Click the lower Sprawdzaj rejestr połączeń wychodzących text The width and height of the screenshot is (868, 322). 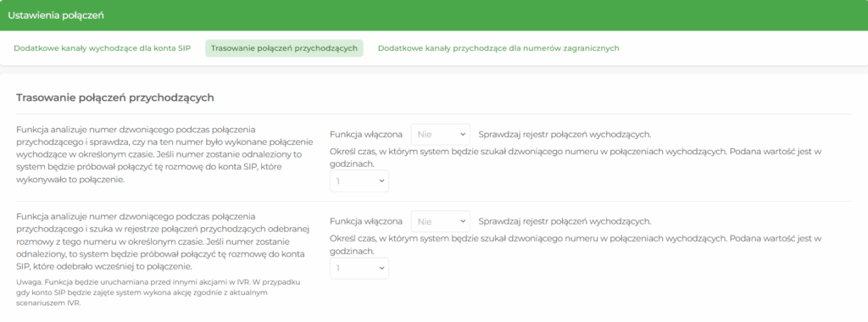tap(565, 221)
